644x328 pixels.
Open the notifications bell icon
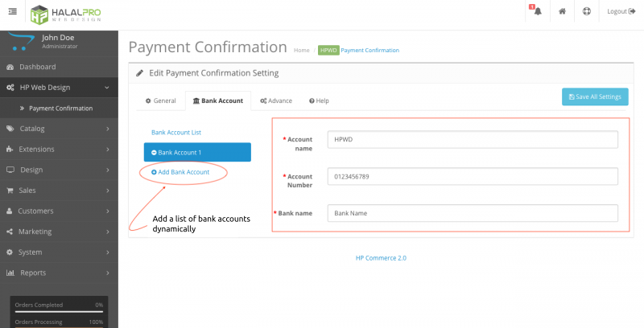[x=537, y=11]
